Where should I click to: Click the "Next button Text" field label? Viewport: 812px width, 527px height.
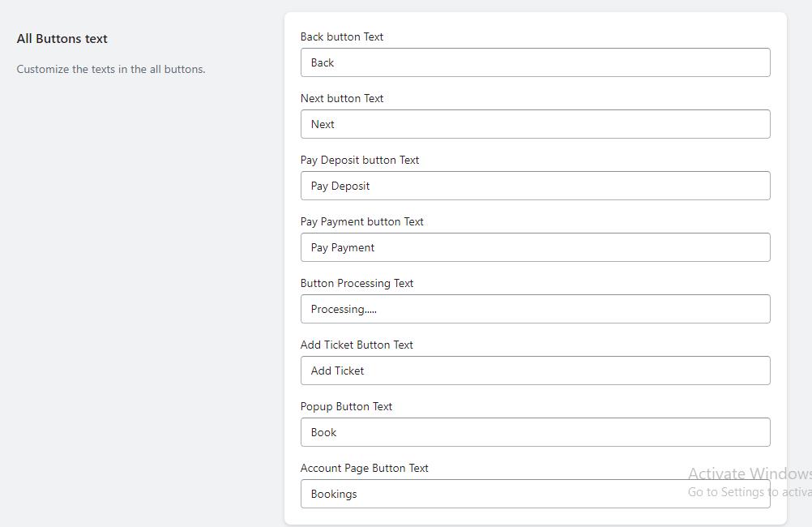(x=341, y=98)
